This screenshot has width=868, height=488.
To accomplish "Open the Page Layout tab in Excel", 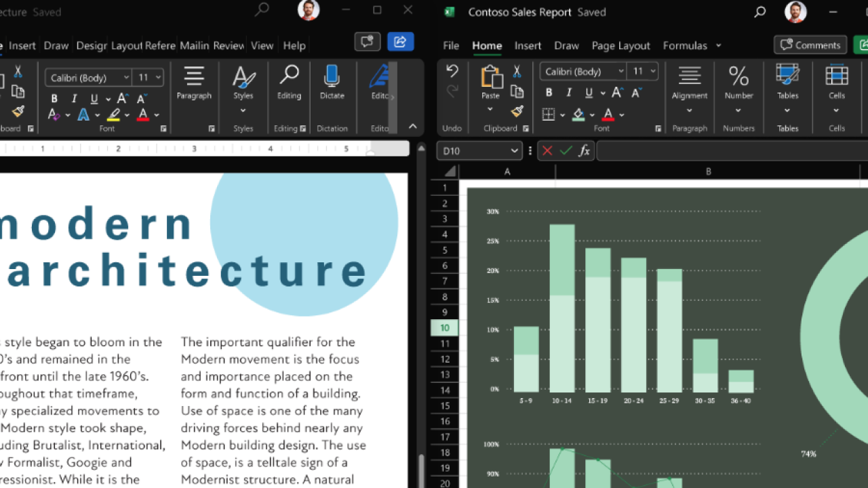I will pos(620,45).
